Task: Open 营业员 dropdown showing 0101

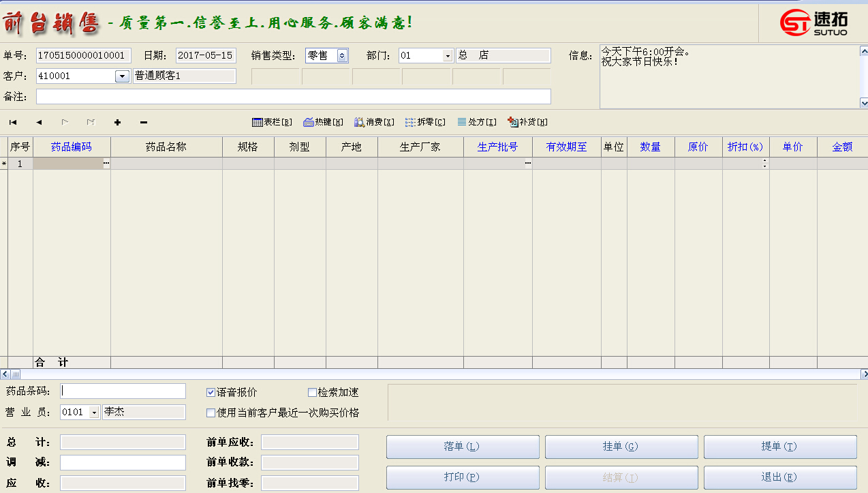Action: (x=94, y=413)
